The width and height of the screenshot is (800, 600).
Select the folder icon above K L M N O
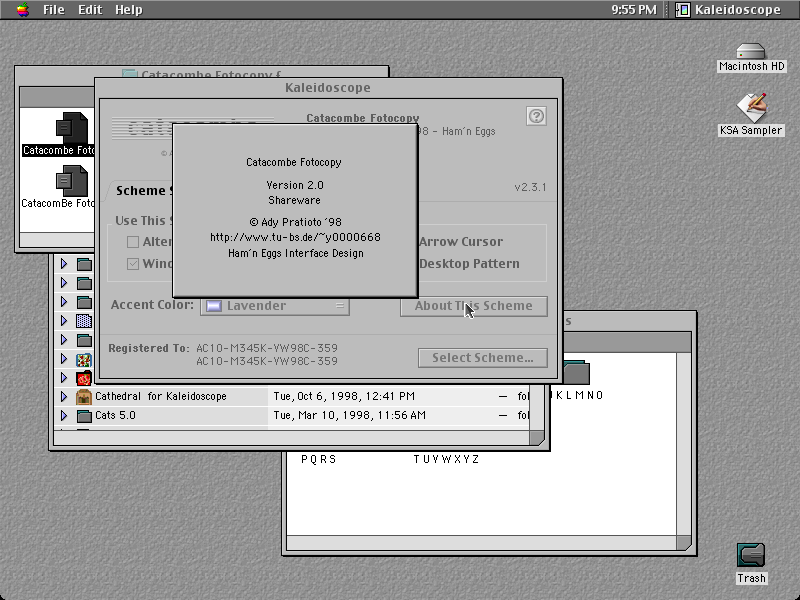(x=577, y=372)
